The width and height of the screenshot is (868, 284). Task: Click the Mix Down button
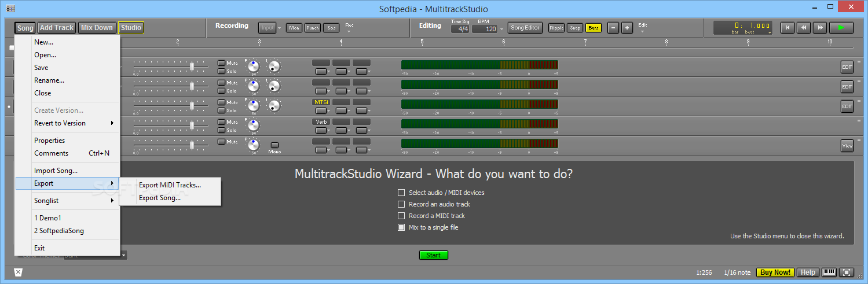point(97,28)
